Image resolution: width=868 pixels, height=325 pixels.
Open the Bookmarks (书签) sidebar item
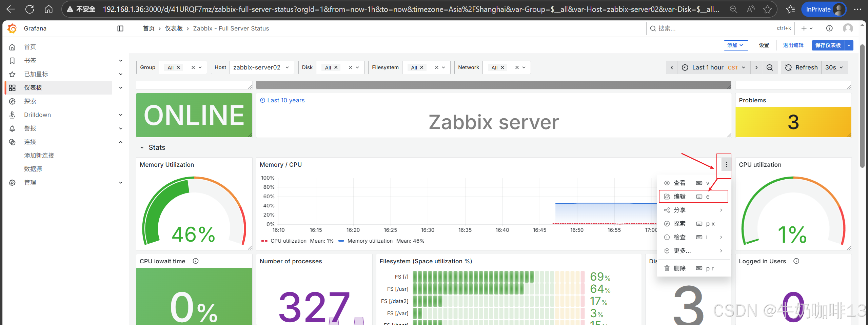tap(30, 61)
